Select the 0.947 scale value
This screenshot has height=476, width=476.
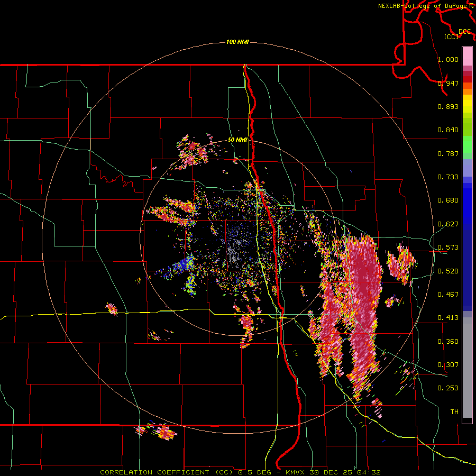coord(448,83)
